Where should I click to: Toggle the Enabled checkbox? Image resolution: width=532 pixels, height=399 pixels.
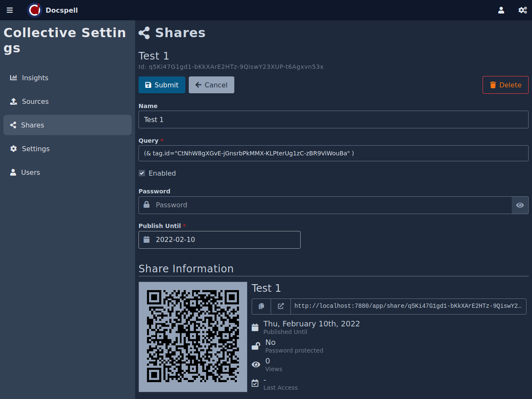click(x=142, y=173)
